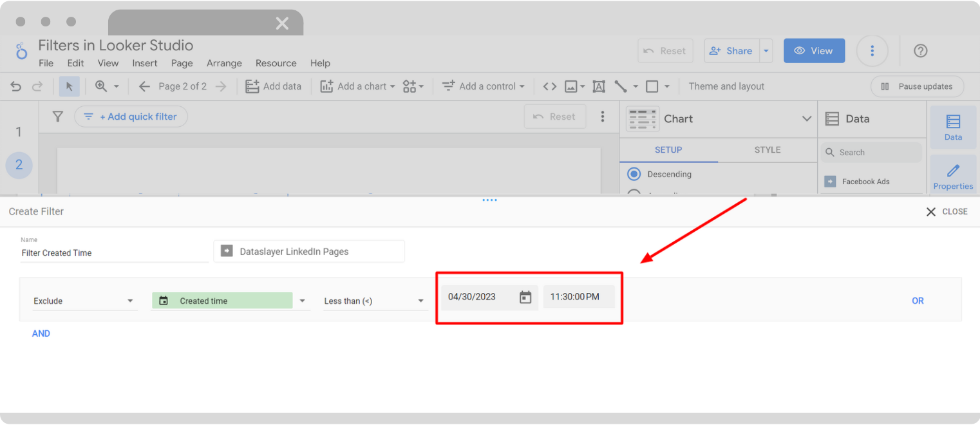Screen dimensions: 980x425
Task: Open the Resource menu
Action: [x=276, y=63]
